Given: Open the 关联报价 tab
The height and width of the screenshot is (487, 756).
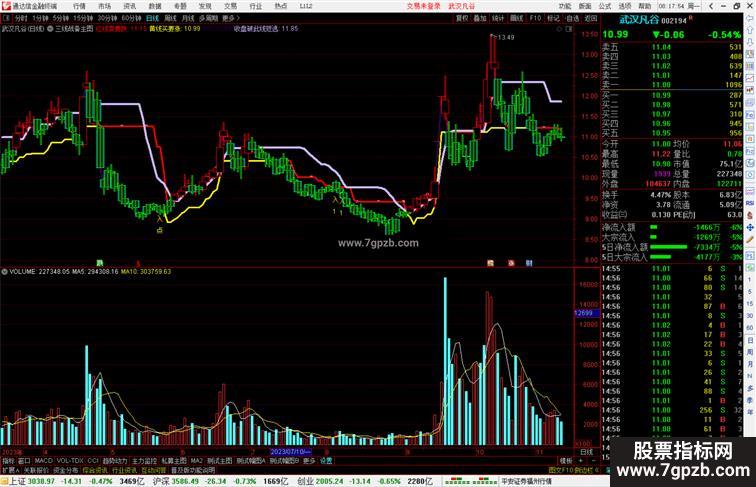Looking at the screenshot, I should click(x=36, y=470).
